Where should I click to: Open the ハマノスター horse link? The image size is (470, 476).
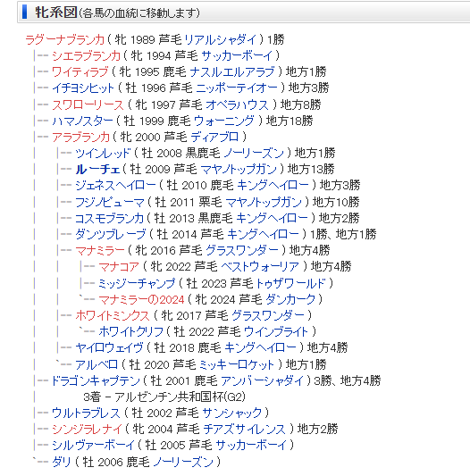[x=82, y=121]
